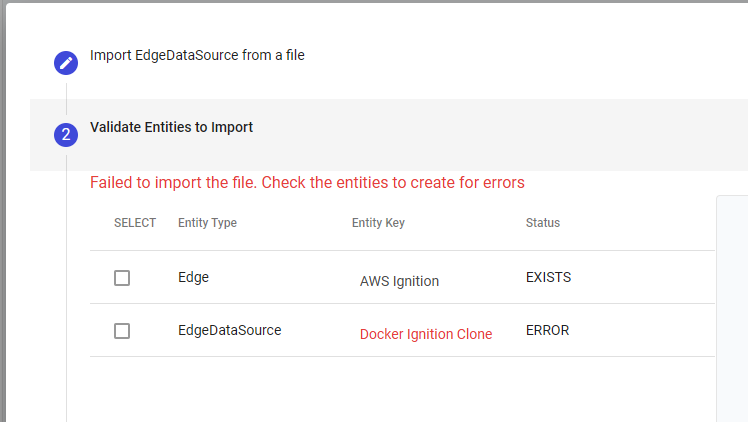Select the AWS Ignition entity key
748x422 pixels.
tap(399, 281)
